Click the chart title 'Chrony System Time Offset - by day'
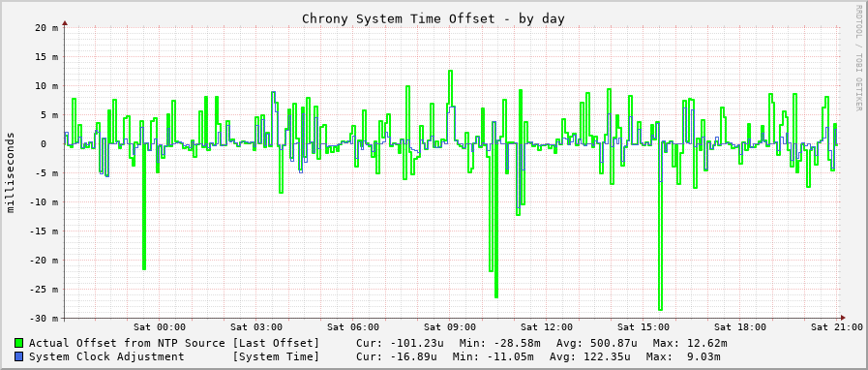The image size is (868, 370). click(x=434, y=18)
